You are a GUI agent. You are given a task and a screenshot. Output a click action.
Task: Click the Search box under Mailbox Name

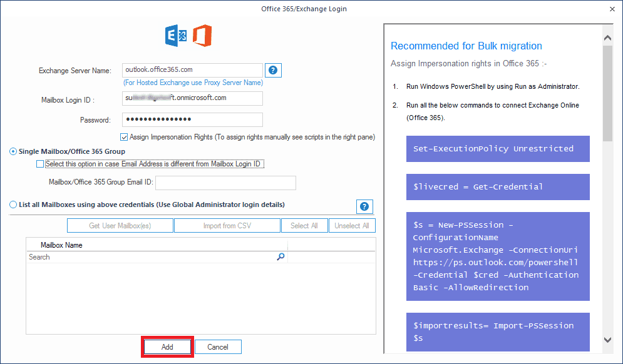click(125, 256)
